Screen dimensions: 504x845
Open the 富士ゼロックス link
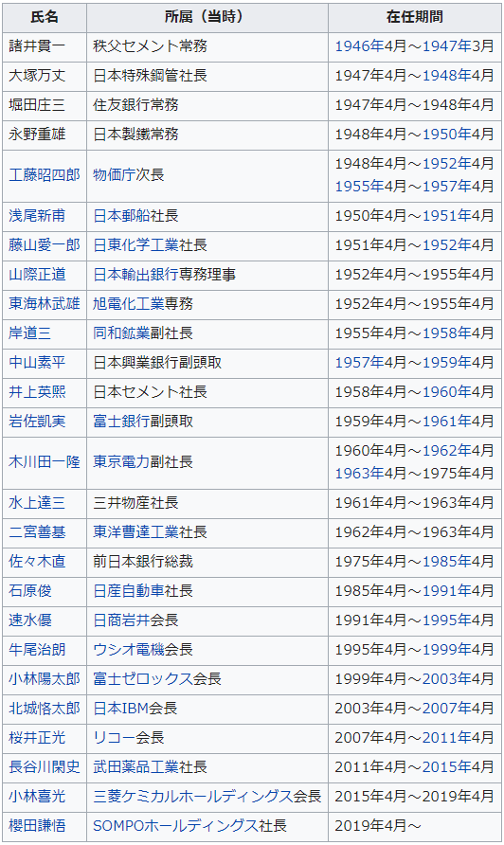click(x=143, y=679)
